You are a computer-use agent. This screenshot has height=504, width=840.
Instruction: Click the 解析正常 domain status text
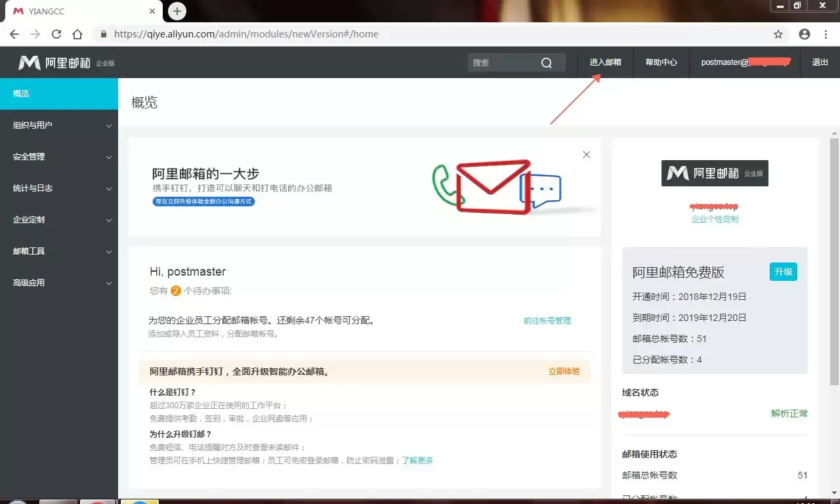click(x=789, y=413)
